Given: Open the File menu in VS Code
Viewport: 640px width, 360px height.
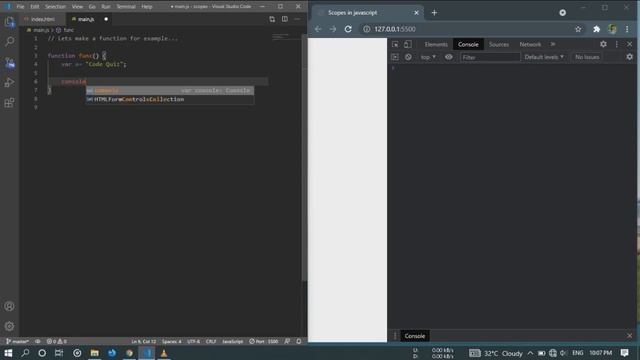Looking at the screenshot, I should (x=20, y=7).
